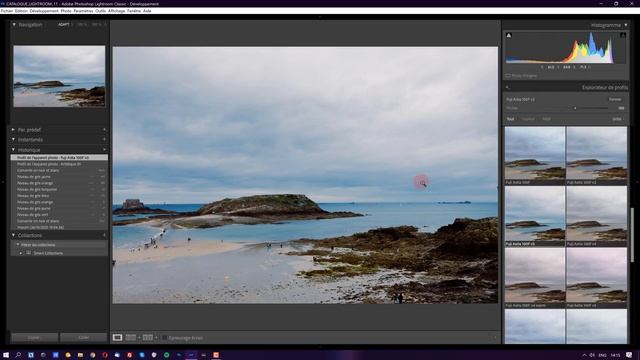Open the notification center icon
This screenshot has width=640, height=360.
[629, 355]
